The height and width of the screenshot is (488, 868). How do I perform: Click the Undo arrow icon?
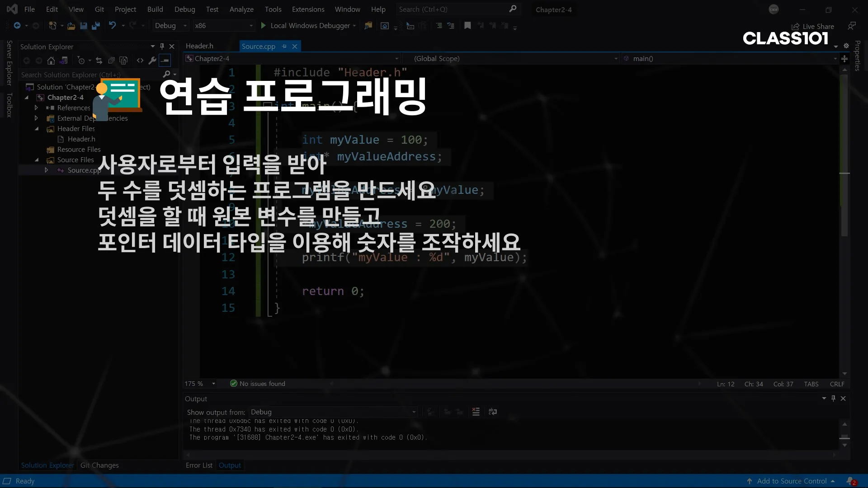[113, 26]
